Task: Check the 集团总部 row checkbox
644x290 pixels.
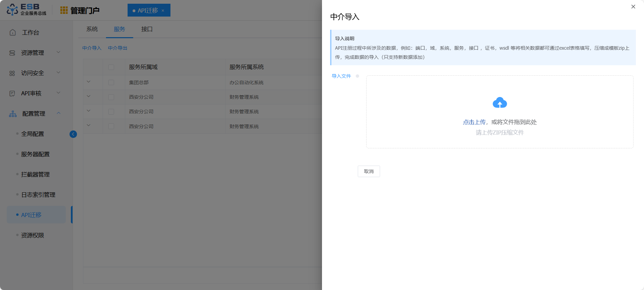Action: coord(111,82)
